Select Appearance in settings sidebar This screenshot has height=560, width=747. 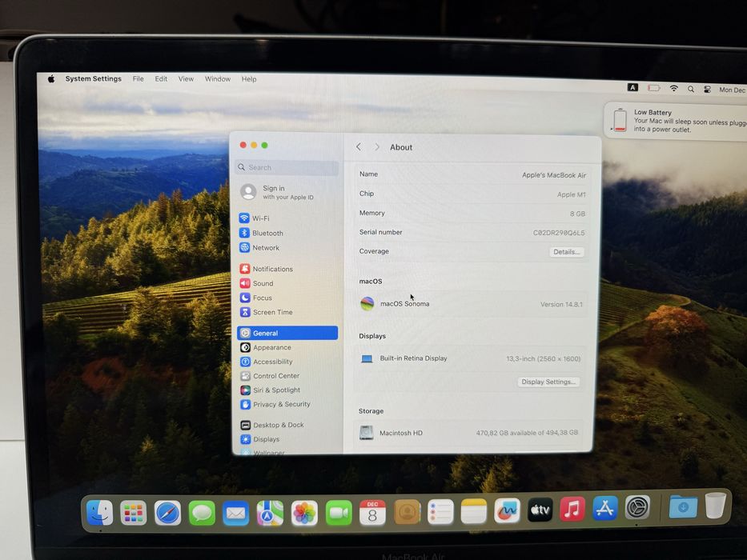(287, 348)
